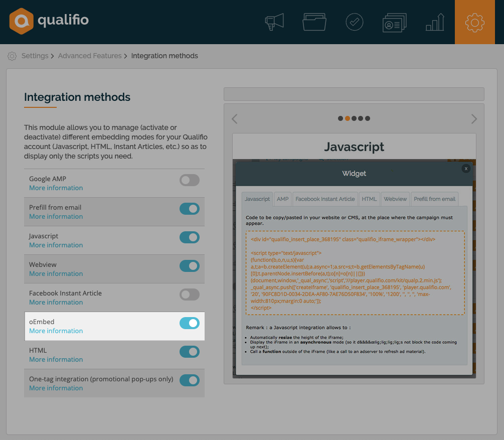This screenshot has width=504, height=440.
Task: Enable the Facebook Instant Article toggle
Action: click(190, 295)
